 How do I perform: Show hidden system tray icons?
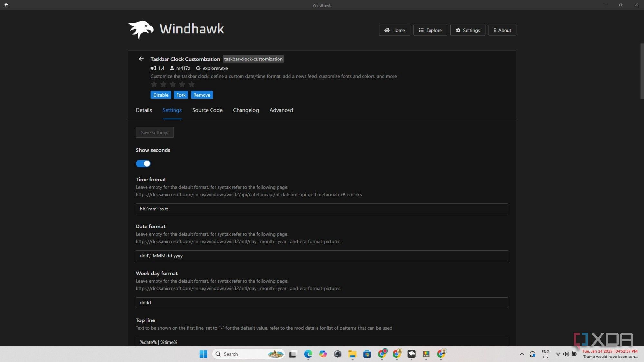(x=522, y=354)
